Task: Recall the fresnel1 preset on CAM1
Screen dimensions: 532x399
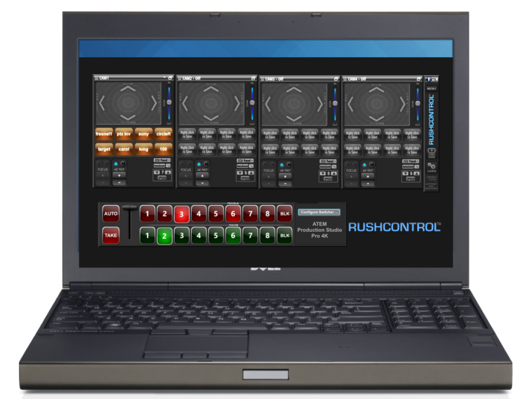Action: (x=103, y=134)
